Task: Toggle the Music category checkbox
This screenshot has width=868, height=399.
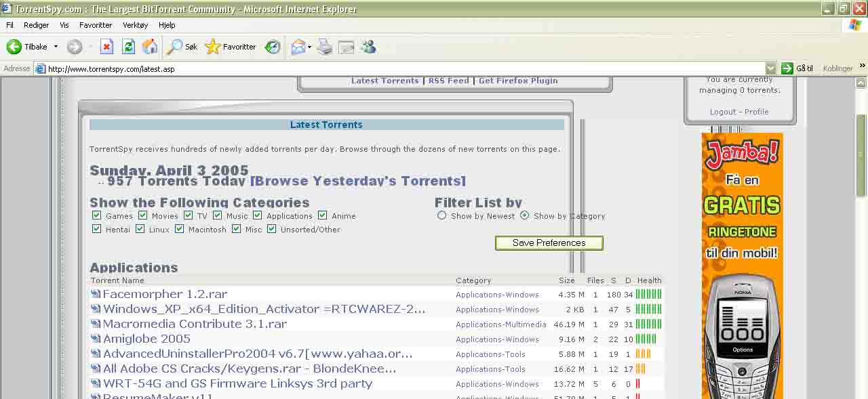Action: 218,215
